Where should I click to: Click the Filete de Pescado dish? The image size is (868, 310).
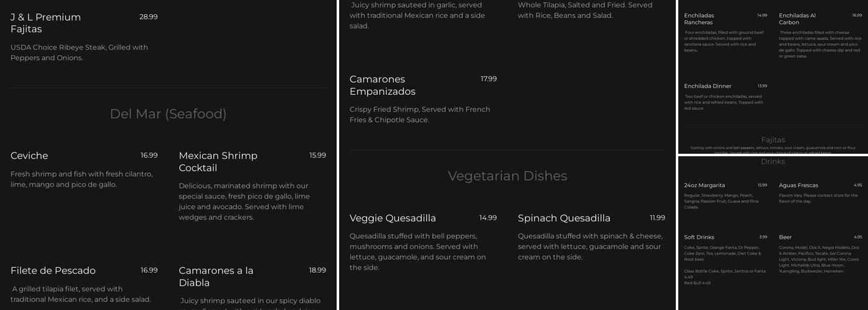[53, 270]
